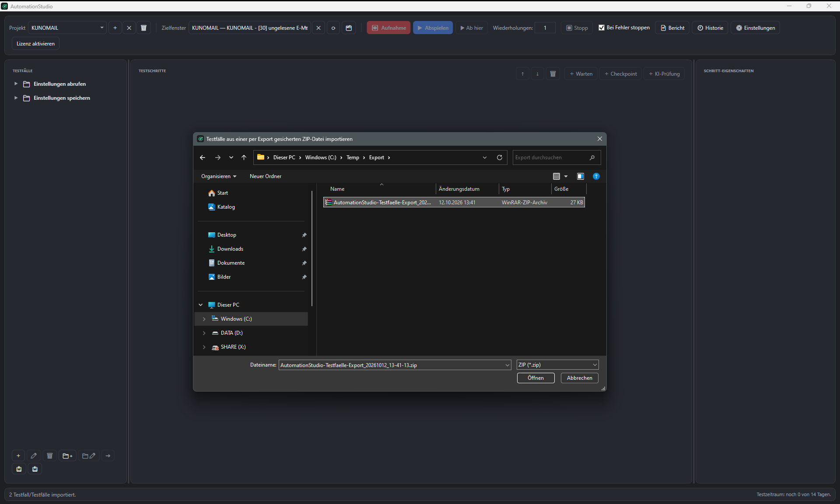This screenshot has height=504, width=840.
Task: Select the AutomationStudio-Testfaelle-Export zip file
Action: point(454,202)
